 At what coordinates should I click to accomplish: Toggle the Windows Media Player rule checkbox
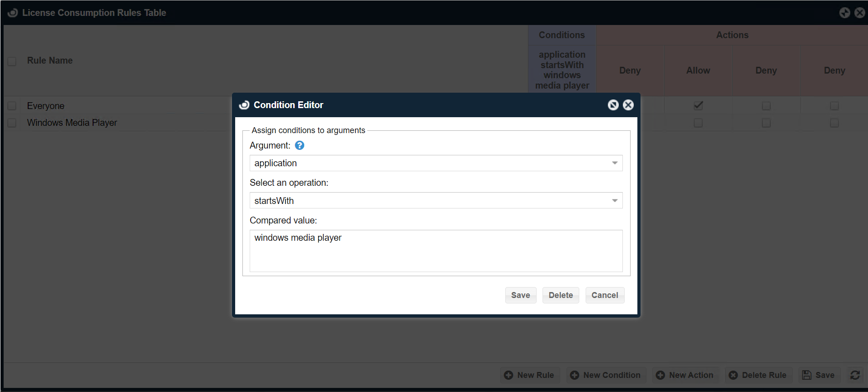pyautogui.click(x=12, y=123)
